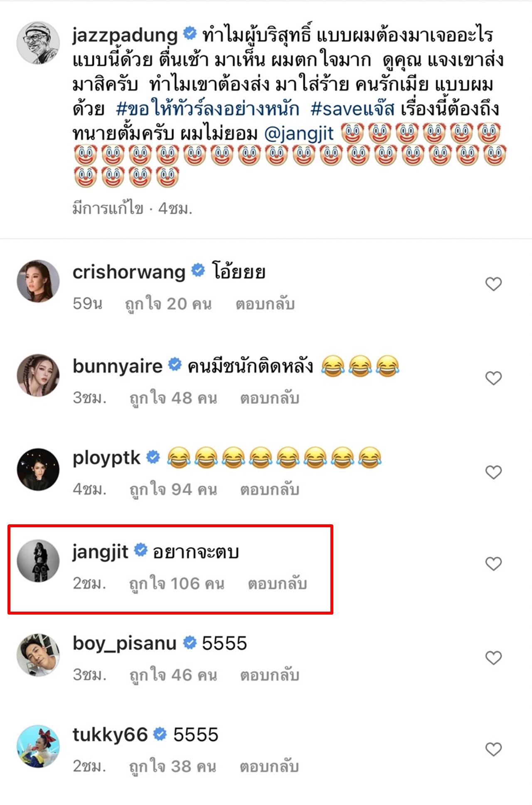
Task: View 106 likes on jangjit's comment
Action: click(x=177, y=584)
